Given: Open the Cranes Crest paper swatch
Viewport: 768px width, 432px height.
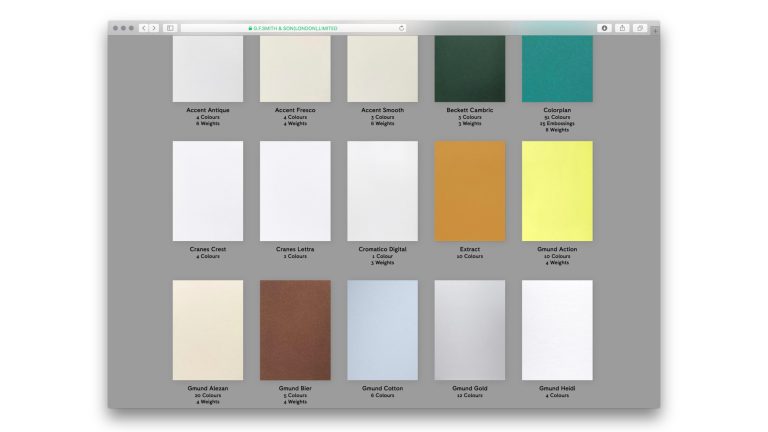Looking at the screenshot, I should point(208,191).
